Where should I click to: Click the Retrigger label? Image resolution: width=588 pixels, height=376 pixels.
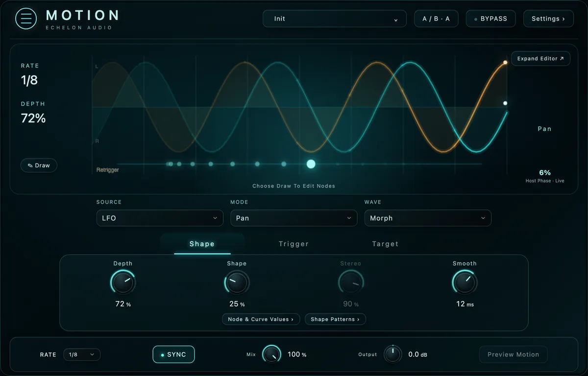(107, 170)
